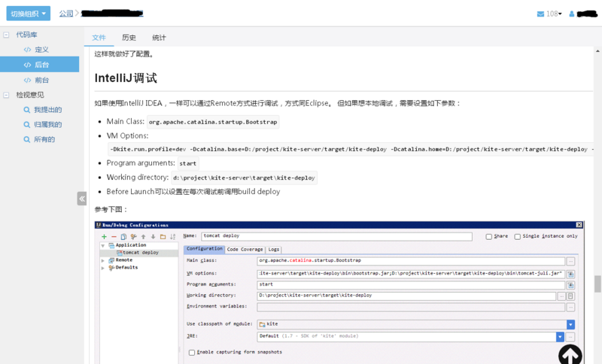Click the expand icon beside Program arguments

coord(571,285)
